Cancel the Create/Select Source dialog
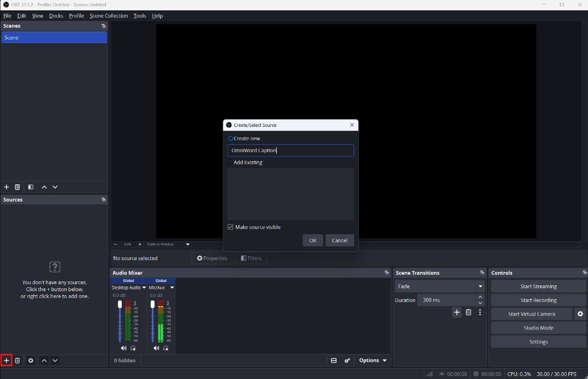 [x=340, y=241]
